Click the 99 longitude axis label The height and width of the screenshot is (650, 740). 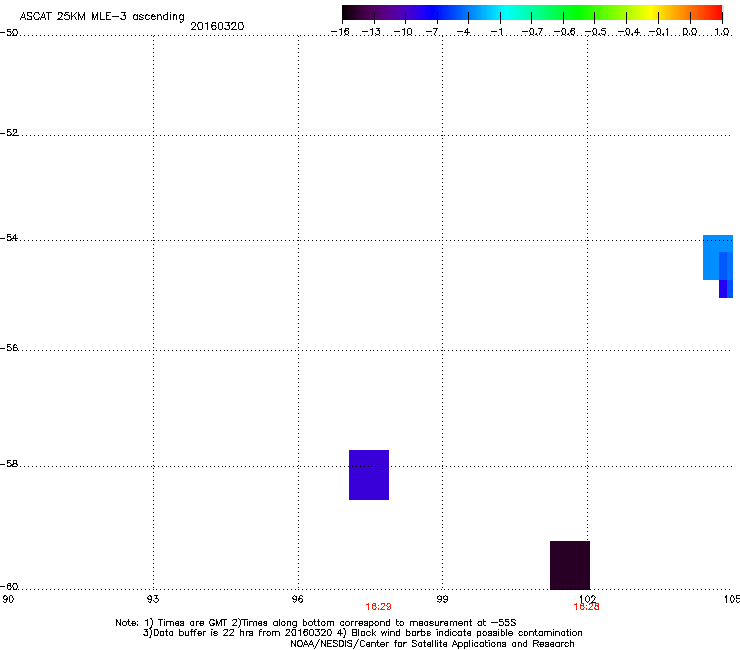pyautogui.click(x=442, y=599)
